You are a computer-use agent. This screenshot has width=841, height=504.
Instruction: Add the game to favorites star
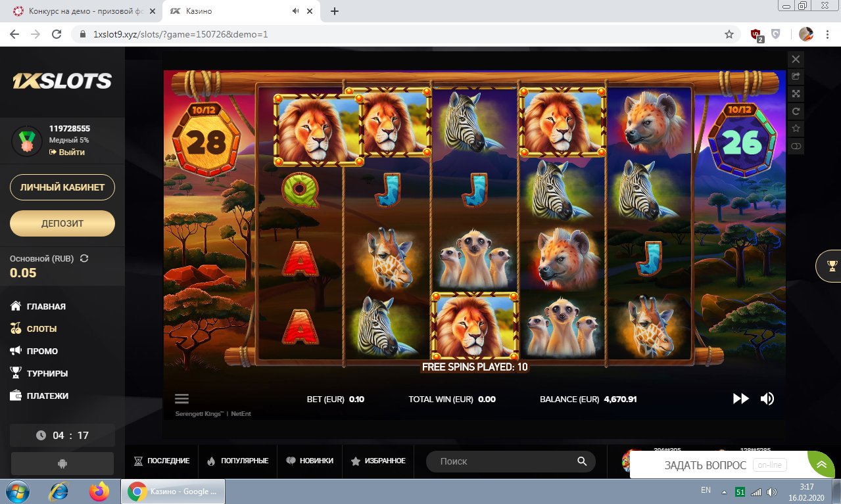[796, 128]
